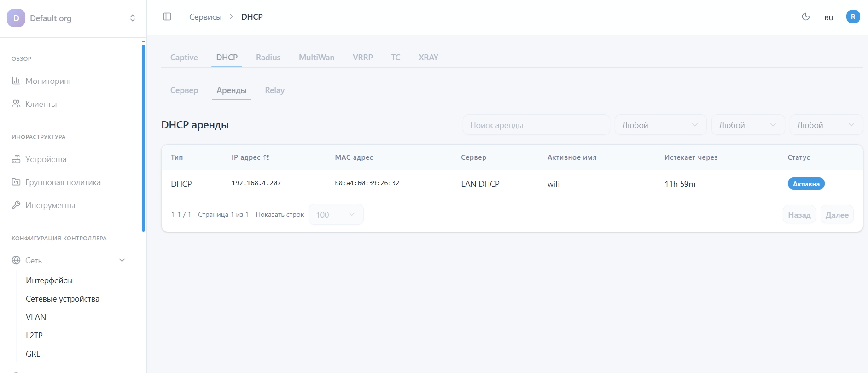The width and height of the screenshot is (868, 373).
Task: Open the VRRP tab
Action: (x=363, y=58)
